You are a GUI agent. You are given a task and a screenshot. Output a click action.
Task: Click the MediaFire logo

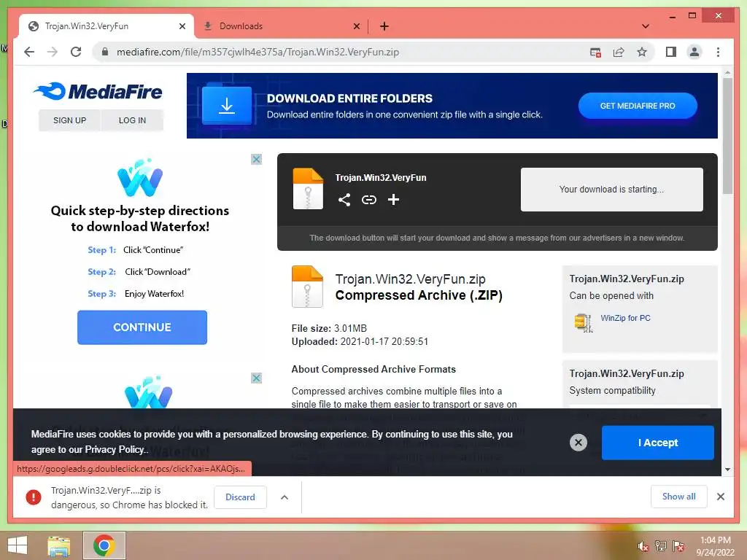98,91
